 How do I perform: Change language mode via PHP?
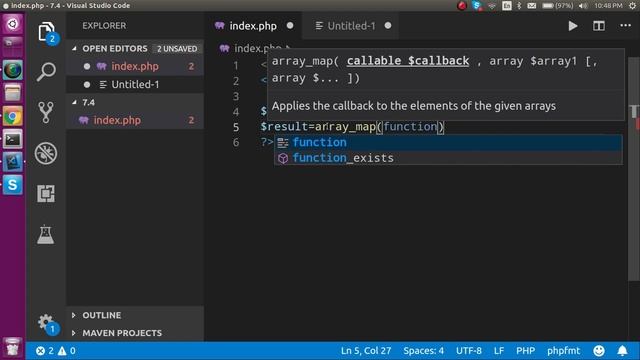click(x=525, y=351)
